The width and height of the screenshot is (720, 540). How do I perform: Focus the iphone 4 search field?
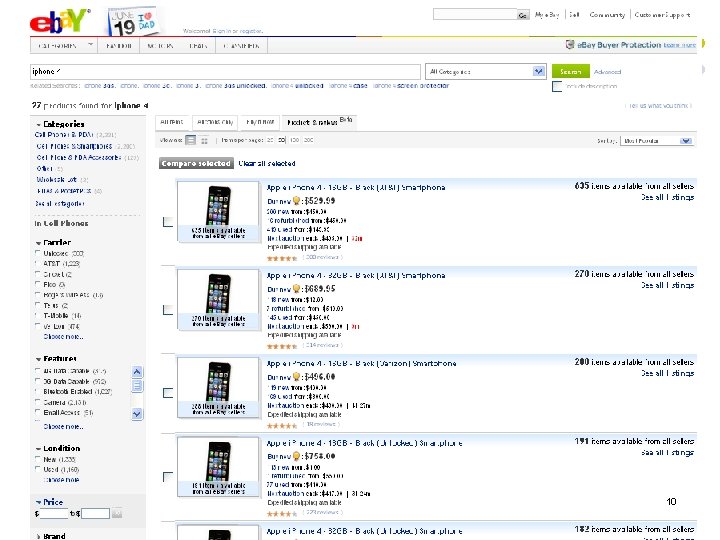coord(225,72)
